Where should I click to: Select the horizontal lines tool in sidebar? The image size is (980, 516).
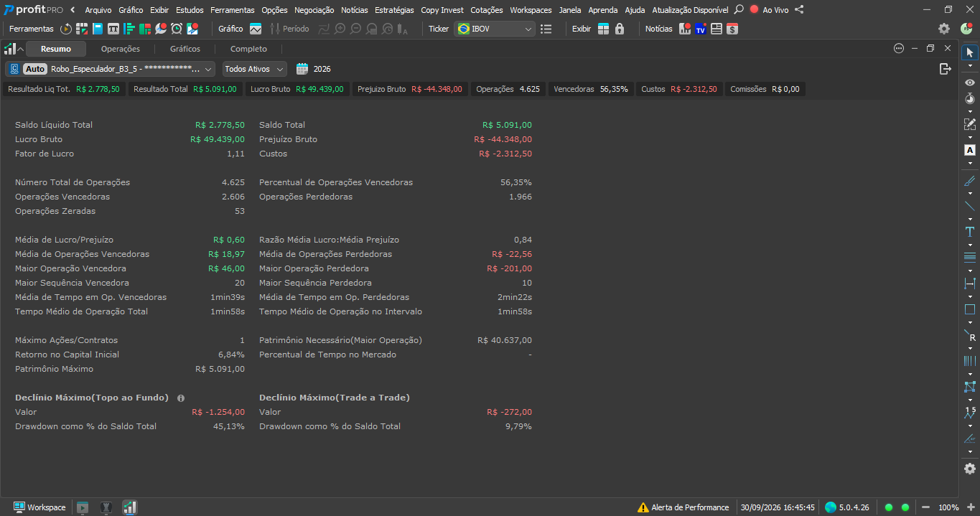(x=970, y=257)
